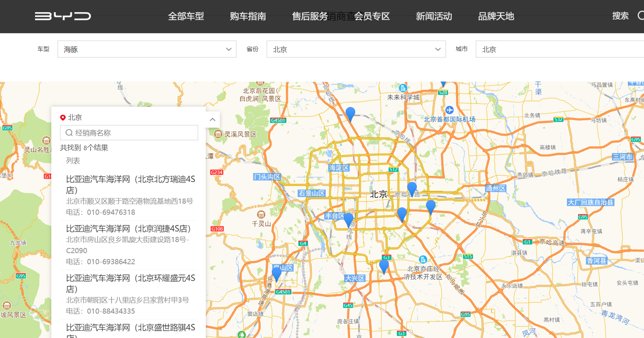Click the map marker southeast of 北京 label
The height and width of the screenshot is (338, 644).
[402, 215]
